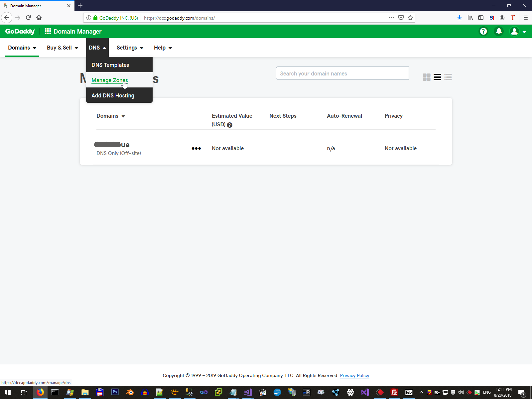Expand the Buy & Sell menu
The height and width of the screenshot is (399, 532).
[x=63, y=48]
